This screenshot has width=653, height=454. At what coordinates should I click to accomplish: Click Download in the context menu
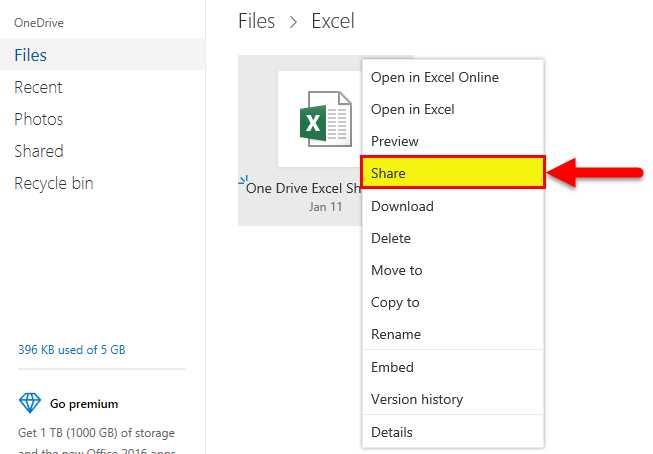coord(402,206)
